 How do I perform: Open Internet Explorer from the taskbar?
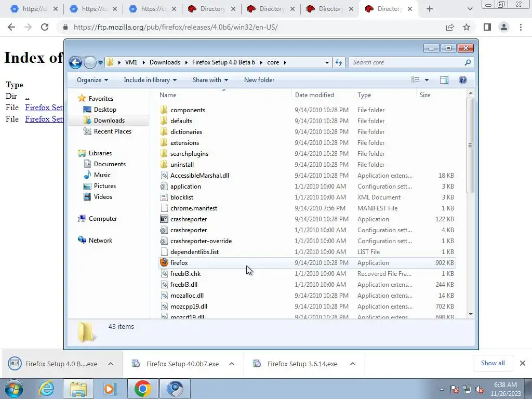[x=46, y=389]
